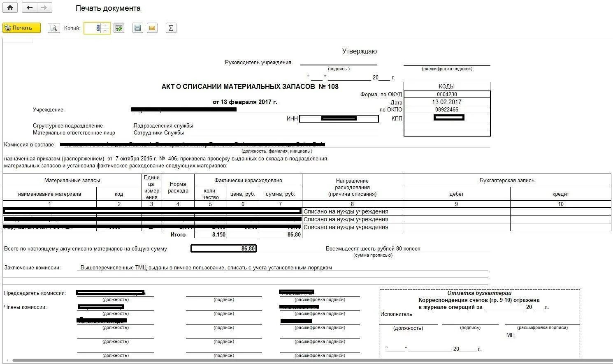The image size is (613, 364).
Task: Click the yellow Печать button
Action: click(22, 28)
